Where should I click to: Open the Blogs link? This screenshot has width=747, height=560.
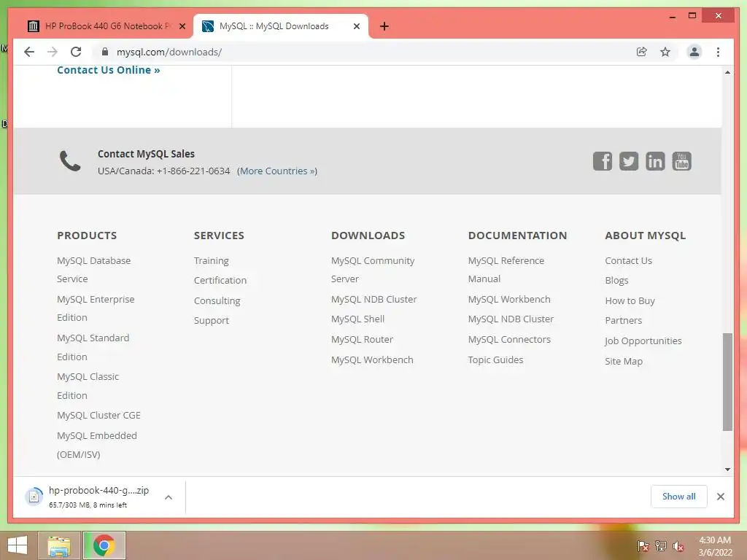pyautogui.click(x=616, y=281)
